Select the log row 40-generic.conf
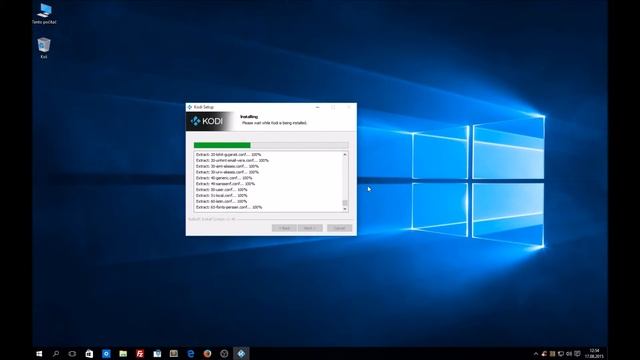The height and width of the screenshot is (360, 640). tap(224, 178)
